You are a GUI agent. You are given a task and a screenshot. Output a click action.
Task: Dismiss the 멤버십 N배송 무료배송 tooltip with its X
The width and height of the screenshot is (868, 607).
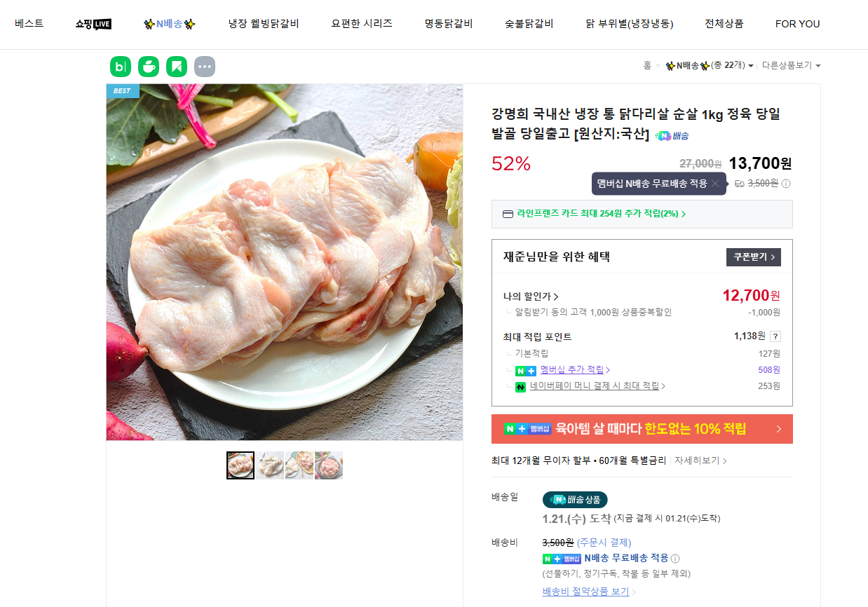714,184
